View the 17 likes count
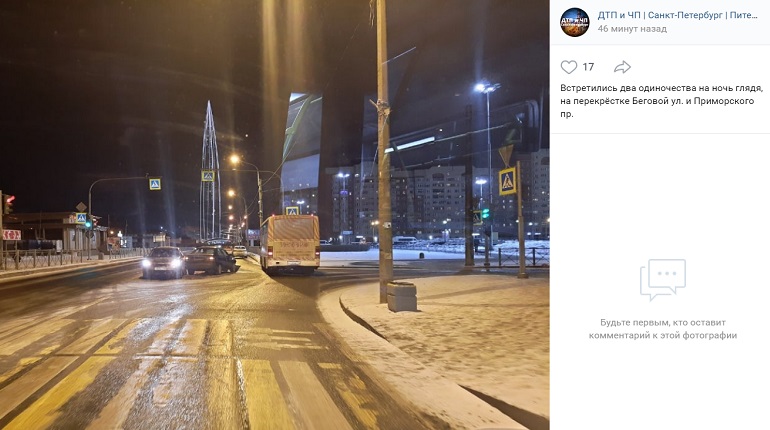 tap(588, 67)
